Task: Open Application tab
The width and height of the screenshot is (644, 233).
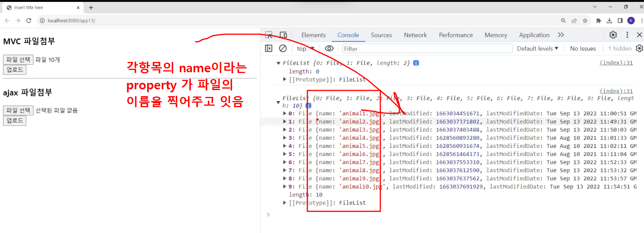Action: 534,35
